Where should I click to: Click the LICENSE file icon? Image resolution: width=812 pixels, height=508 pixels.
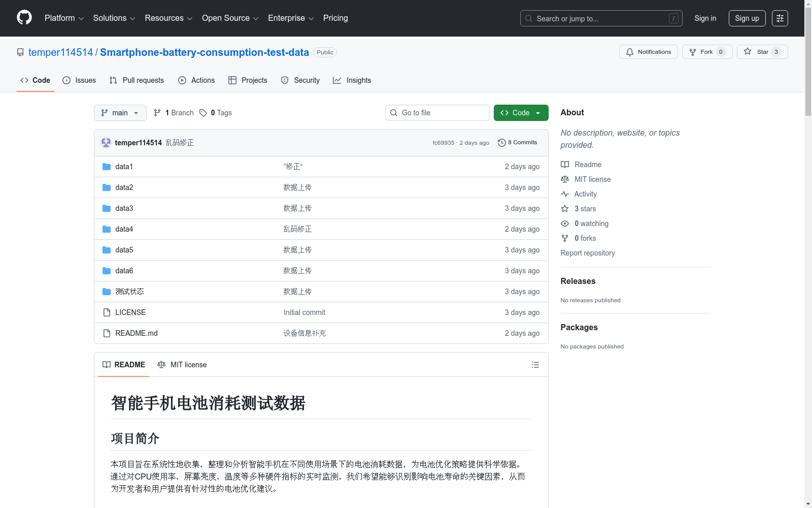[x=107, y=312]
